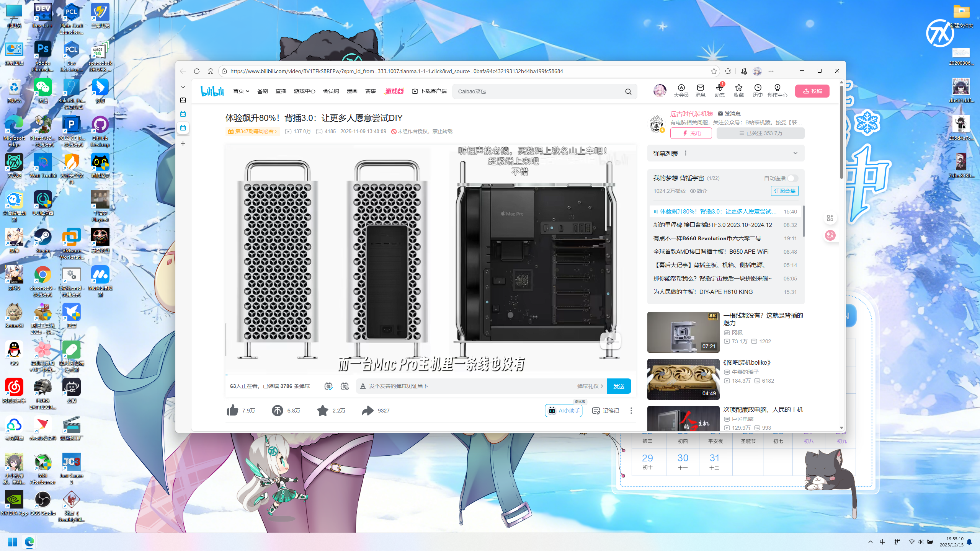Open 会员购 navigation item
The height and width of the screenshot is (551, 980).
[331, 91]
